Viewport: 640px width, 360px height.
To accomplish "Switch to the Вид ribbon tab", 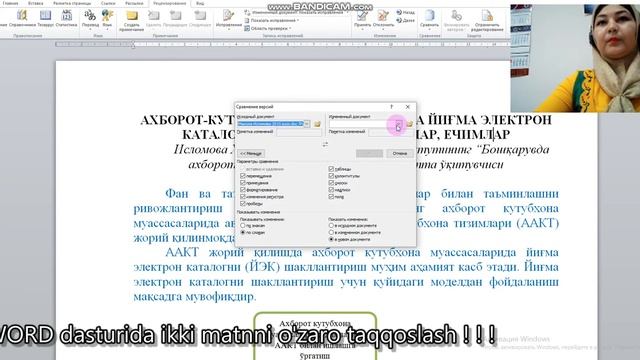I will pyautogui.click(x=200, y=3).
